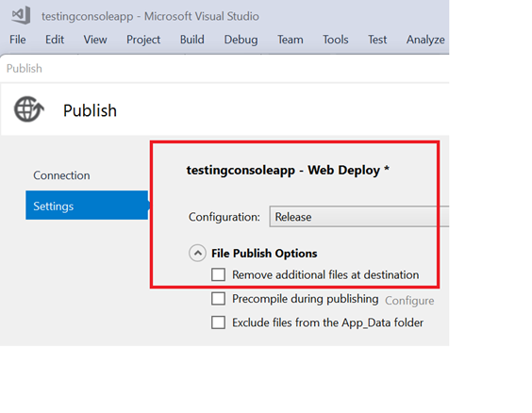Click the Publish globe icon
The width and height of the screenshot is (532, 413).
29,108
